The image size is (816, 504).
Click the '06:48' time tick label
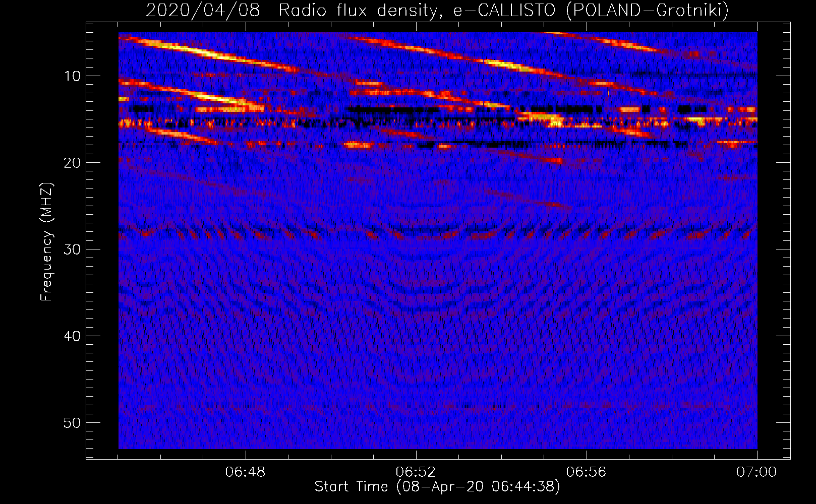click(x=246, y=472)
